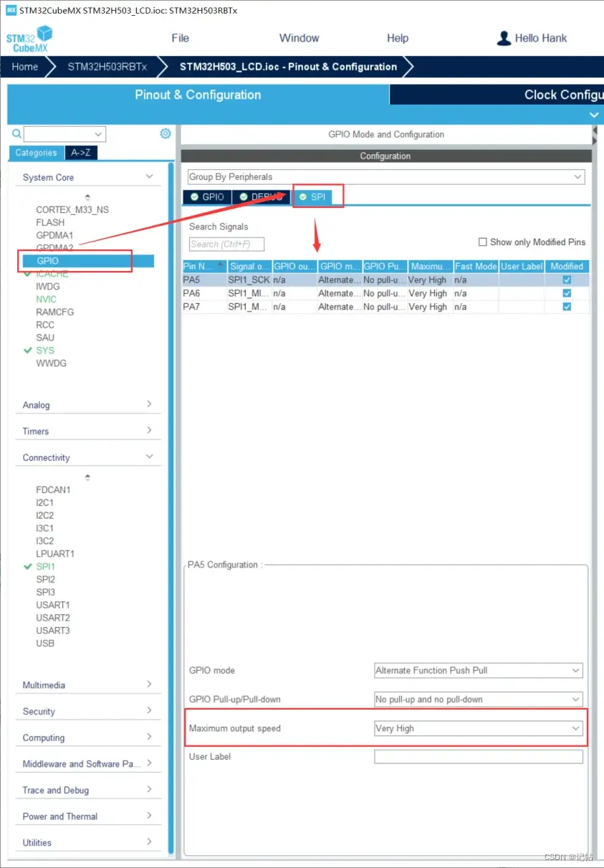Click the search magnifier icon
Viewport: 604px width, 868px height.
click(x=16, y=134)
